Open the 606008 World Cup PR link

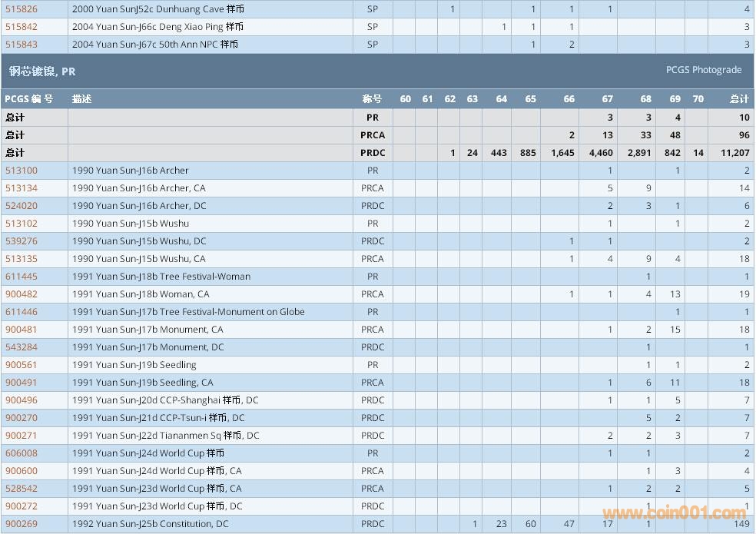[x=21, y=453]
